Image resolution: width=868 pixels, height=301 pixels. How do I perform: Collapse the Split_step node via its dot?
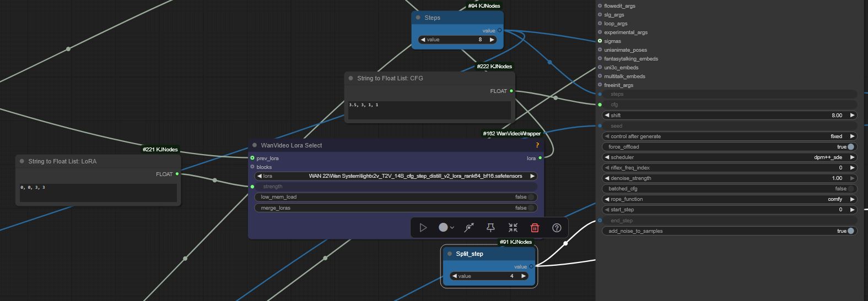pyautogui.click(x=450, y=254)
